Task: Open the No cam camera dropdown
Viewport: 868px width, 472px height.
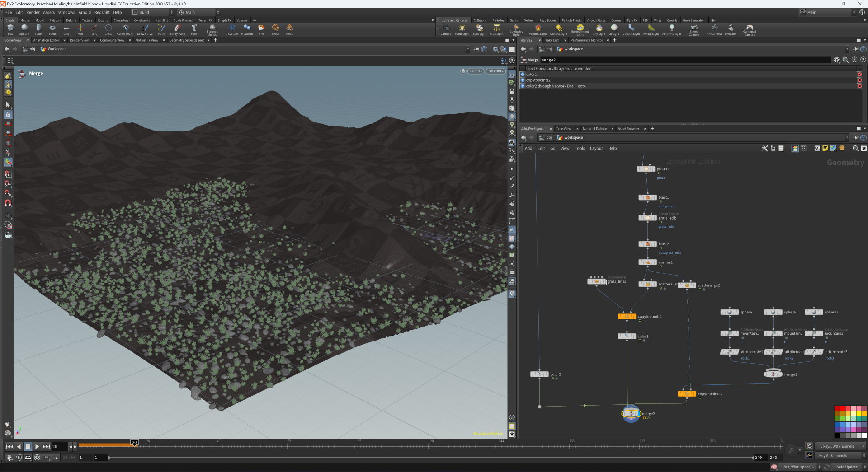Action: click(495, 71)
